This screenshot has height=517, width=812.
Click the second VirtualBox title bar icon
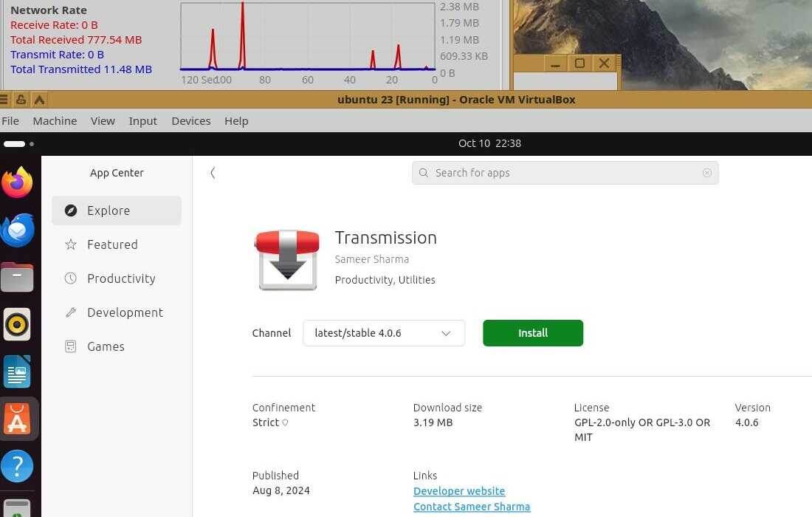point(21,100)
